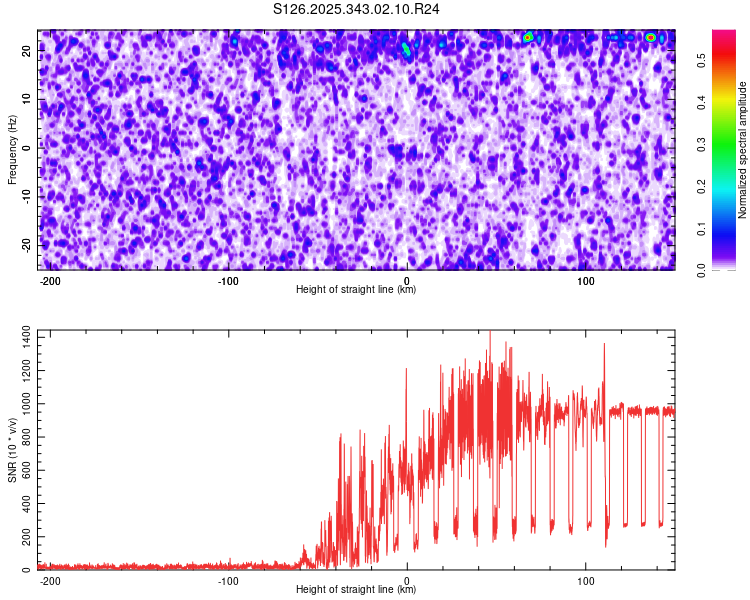Click the SNR plot's Height of straight line label

point(356,590)
